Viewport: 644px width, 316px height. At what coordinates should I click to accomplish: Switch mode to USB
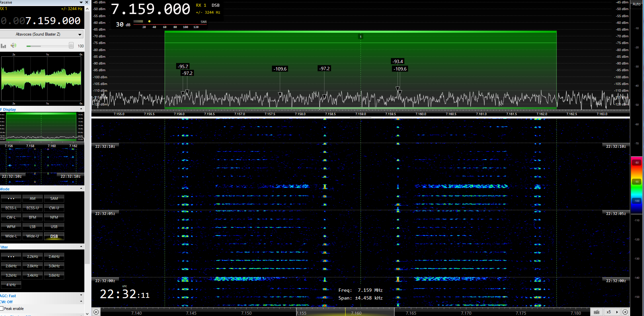coord(54,227)
